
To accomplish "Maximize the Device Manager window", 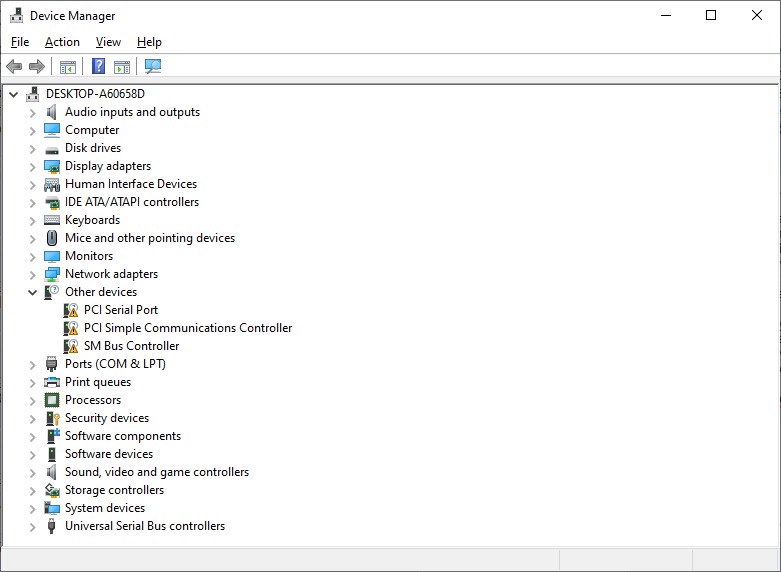I will (x=711, y=15).
